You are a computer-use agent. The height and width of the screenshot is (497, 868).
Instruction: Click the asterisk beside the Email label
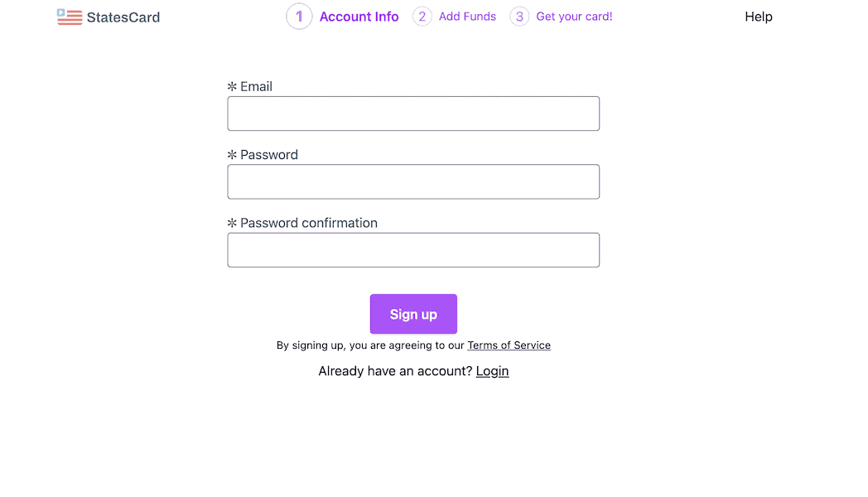coord(232,86)
